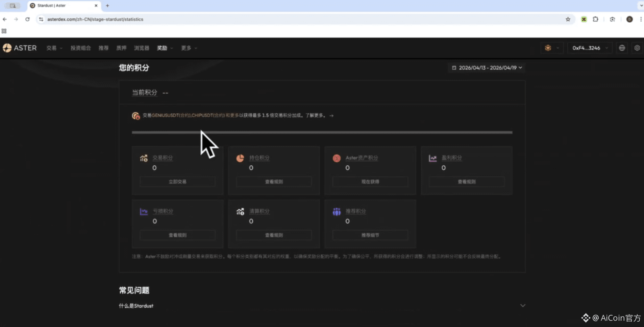Reload the Aster page
The height and width of the screenshot is (327, 644).
(x=27, y=19)
